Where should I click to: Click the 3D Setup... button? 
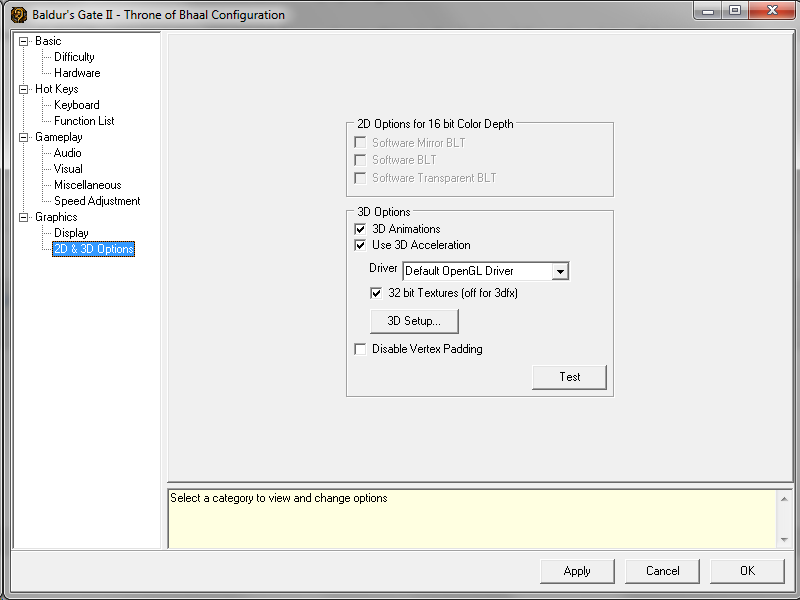tap(414, 321)
